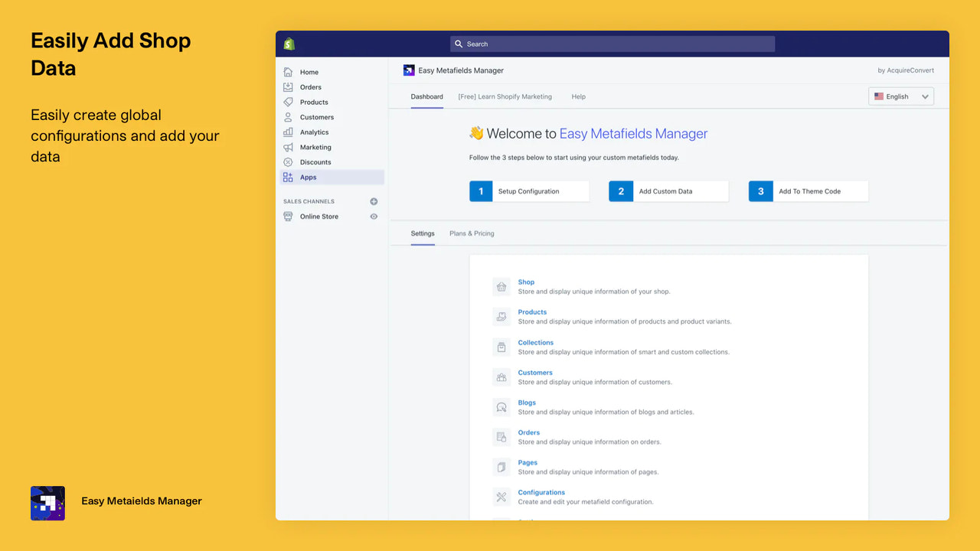Viewport: 980px width, 551px height.
Task: Select Dashboard in the app navigation
Action: coord(426,96)
